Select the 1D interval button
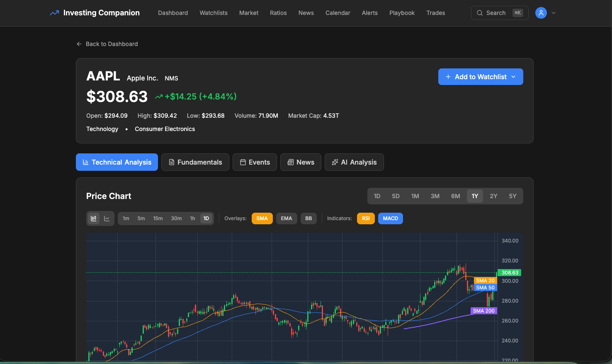The width and height of the screenshot is (612, 364). coord(206,218)
